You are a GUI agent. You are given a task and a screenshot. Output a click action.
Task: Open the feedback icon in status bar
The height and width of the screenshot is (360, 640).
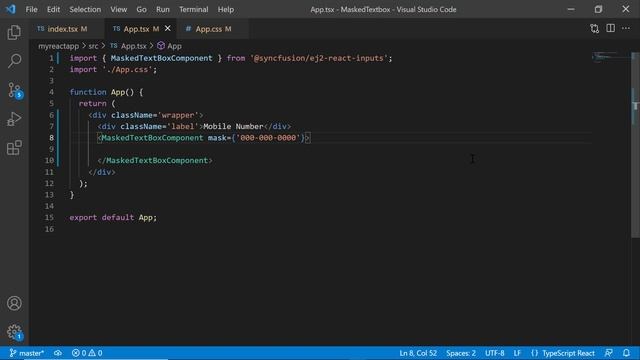[x=608, y=353]
